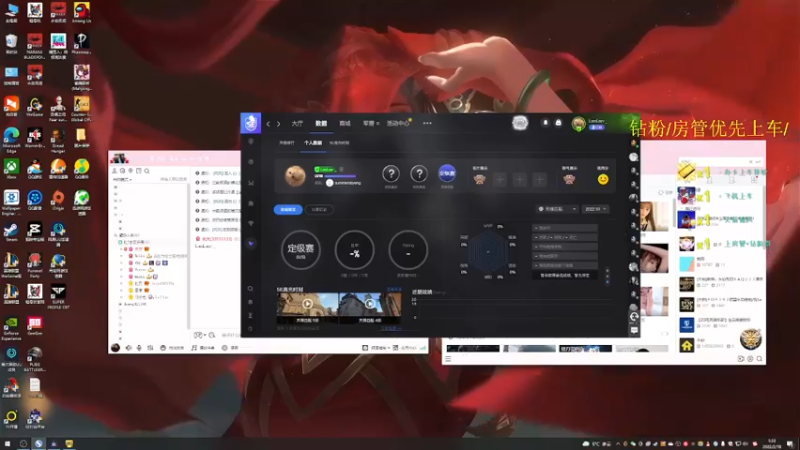Click the second question mark badge

coord(419,174)
